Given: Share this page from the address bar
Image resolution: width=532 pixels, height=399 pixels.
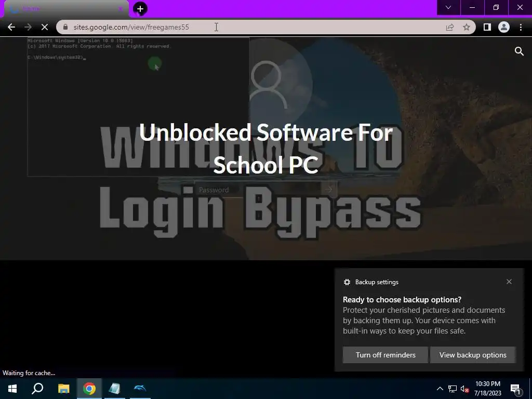Looking at the screenshot, I should pos(450,27).
